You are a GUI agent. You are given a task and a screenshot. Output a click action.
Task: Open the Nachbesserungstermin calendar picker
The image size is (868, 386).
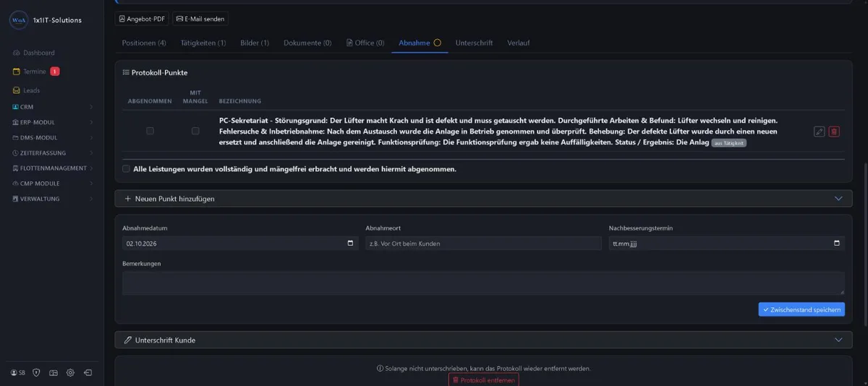837,244
